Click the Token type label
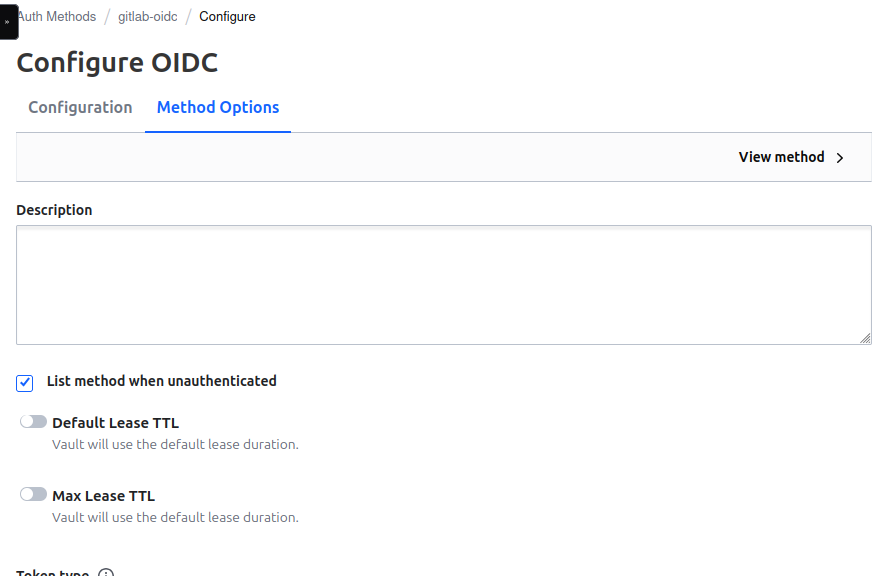Viewport: 881px width, 576px height. [53, 573]
